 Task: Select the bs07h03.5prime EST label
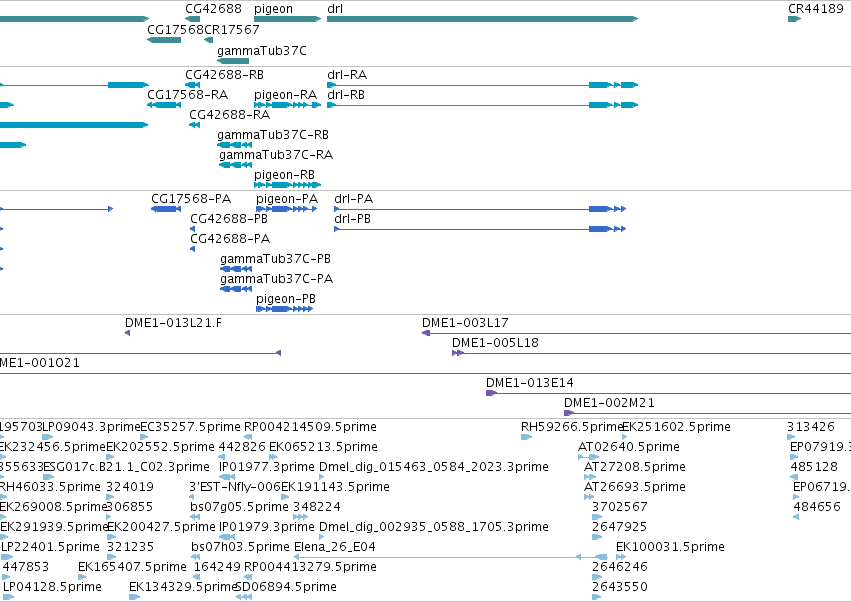240,547
